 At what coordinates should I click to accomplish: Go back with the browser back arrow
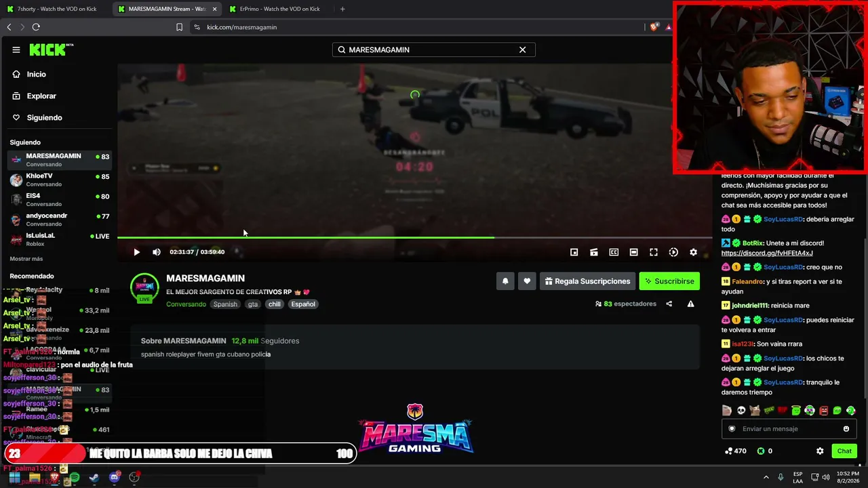(x=9, y=27)
